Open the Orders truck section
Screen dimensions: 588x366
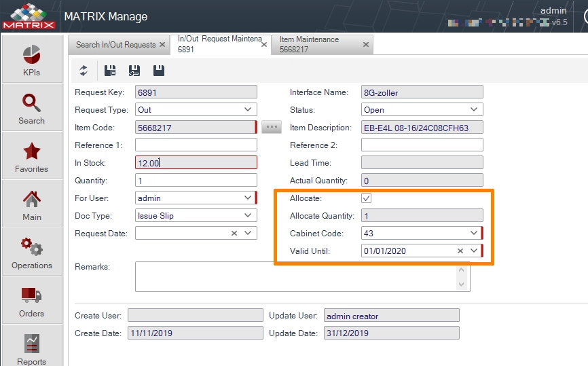click(31, 301)
